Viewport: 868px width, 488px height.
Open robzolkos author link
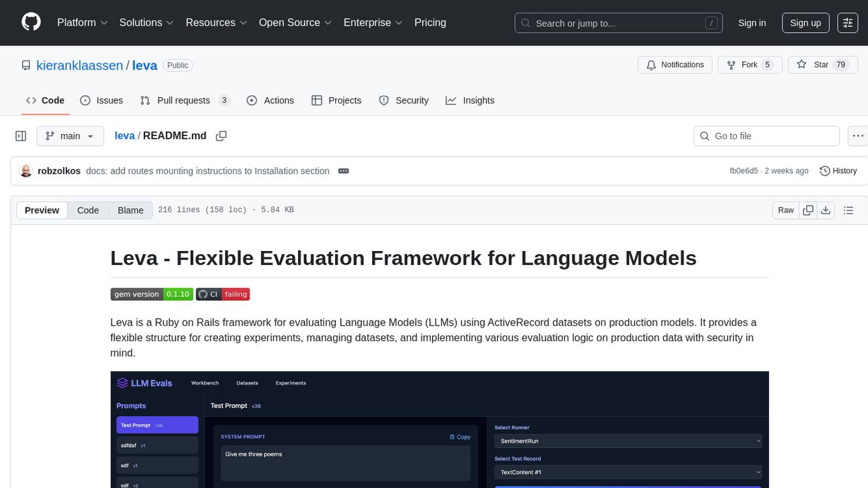[59, 171]
